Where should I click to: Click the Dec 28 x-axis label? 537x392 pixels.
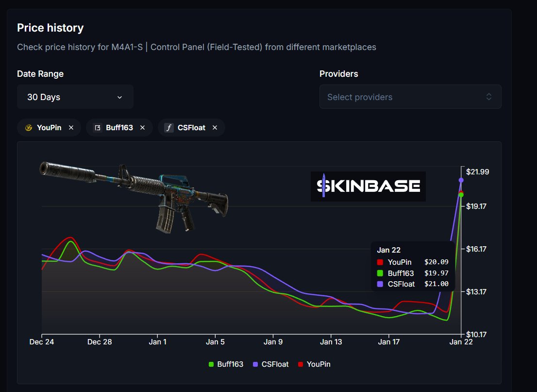[x=100, y=342]
